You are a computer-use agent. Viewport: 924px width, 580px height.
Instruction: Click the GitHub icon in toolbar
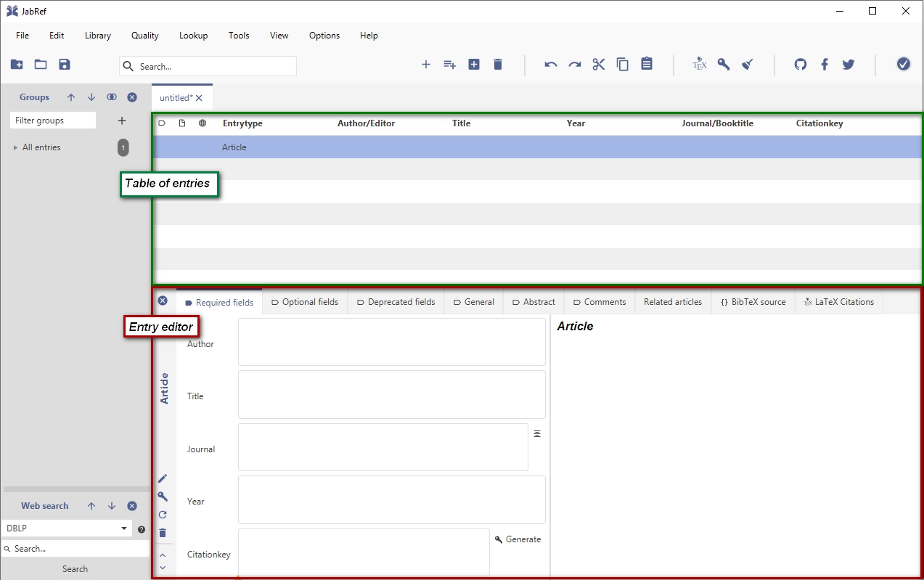[801, 65]
